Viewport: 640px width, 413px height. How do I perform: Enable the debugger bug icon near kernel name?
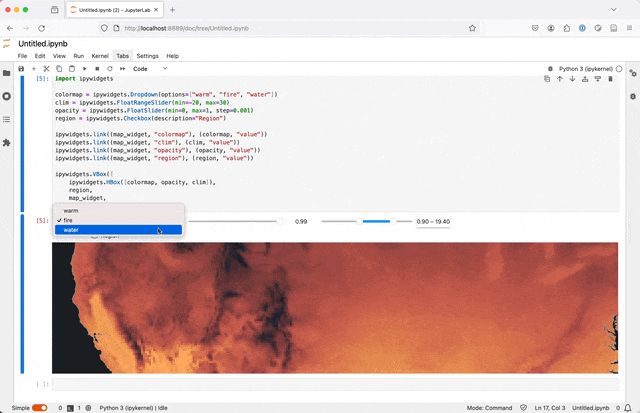tap(550, 69)
